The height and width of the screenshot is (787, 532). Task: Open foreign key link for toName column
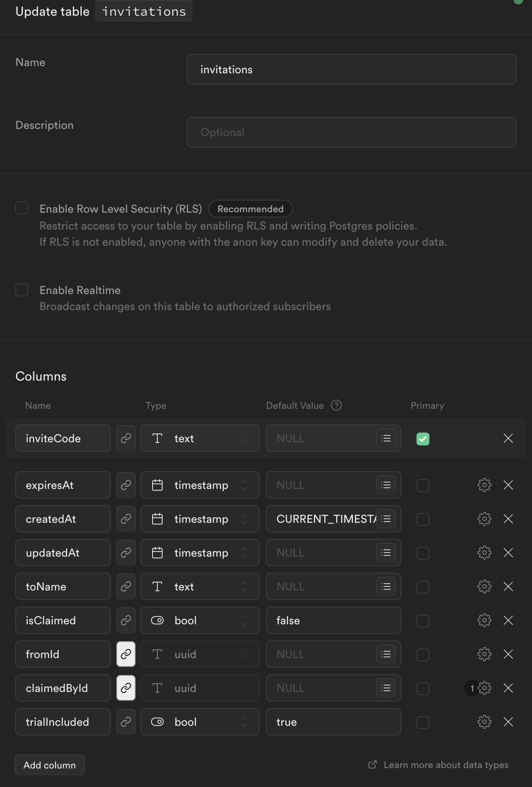[126, 586]
